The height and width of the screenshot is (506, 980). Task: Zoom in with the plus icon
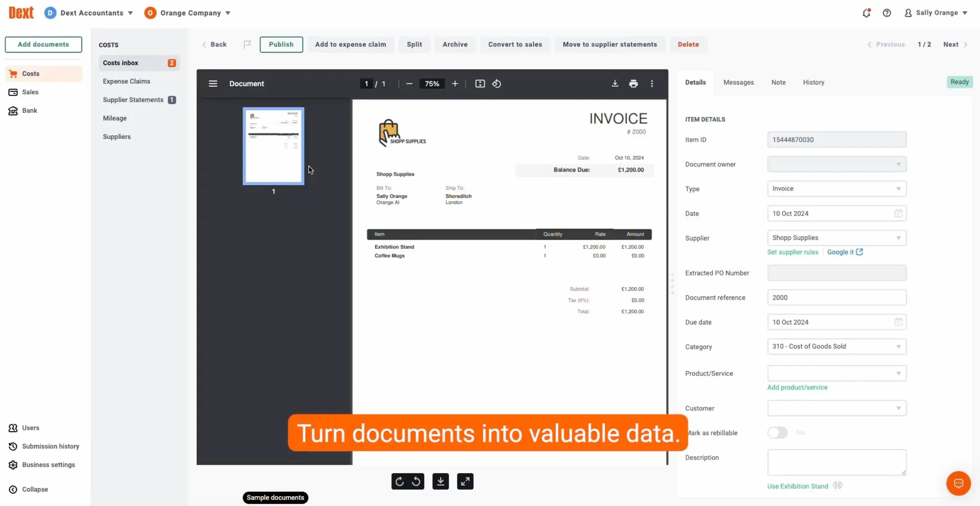(x=455, y=84)
